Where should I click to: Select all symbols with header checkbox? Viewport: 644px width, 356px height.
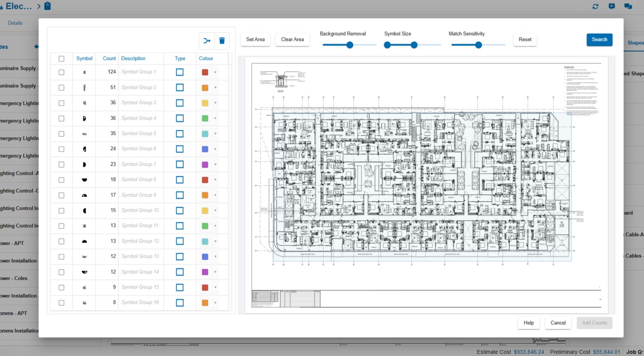tap(62, 59)
